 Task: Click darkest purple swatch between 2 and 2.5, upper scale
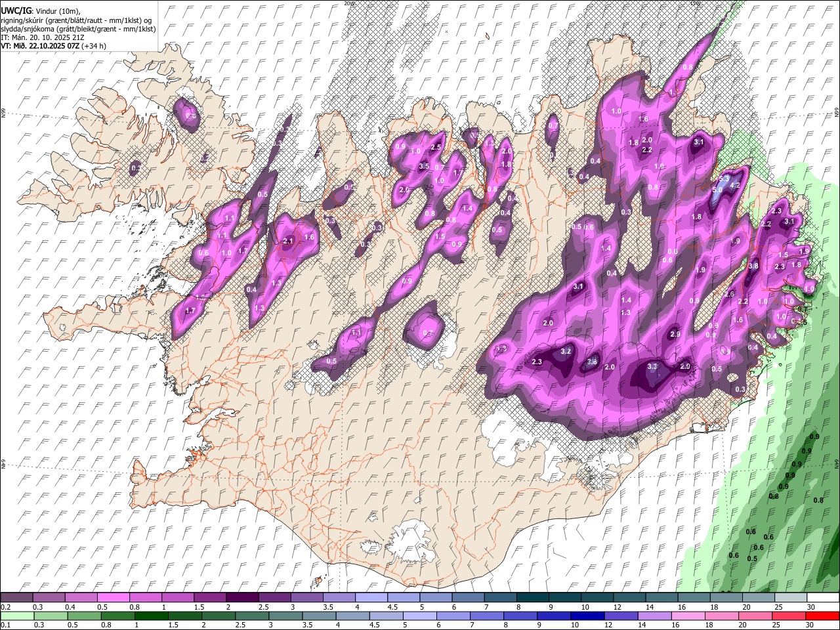tap(243, 598)
